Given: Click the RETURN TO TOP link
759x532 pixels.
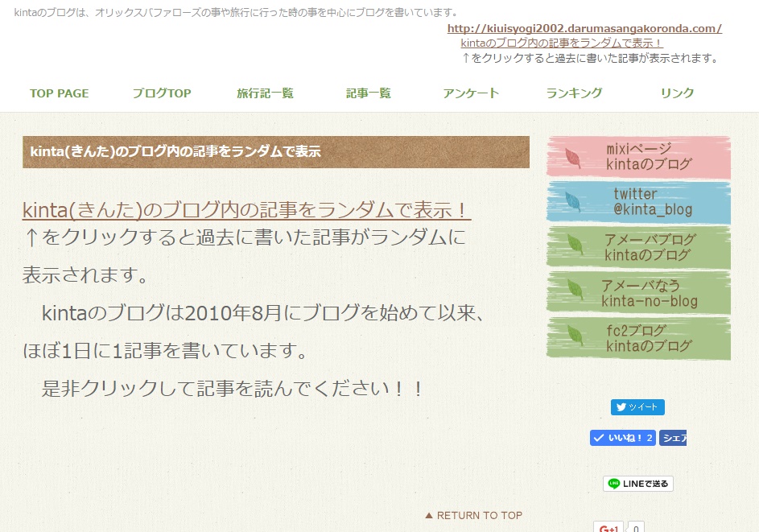Looking at the screenshot, I should pyautogui.click(x=473, y=516).
